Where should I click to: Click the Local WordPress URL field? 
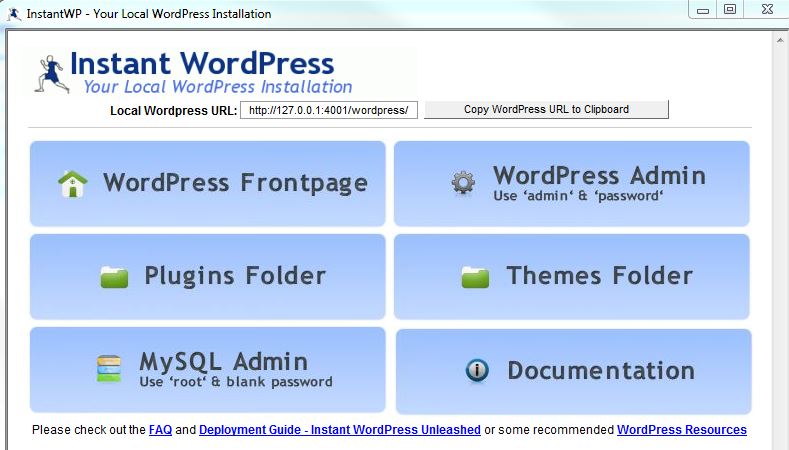(329, 110)
